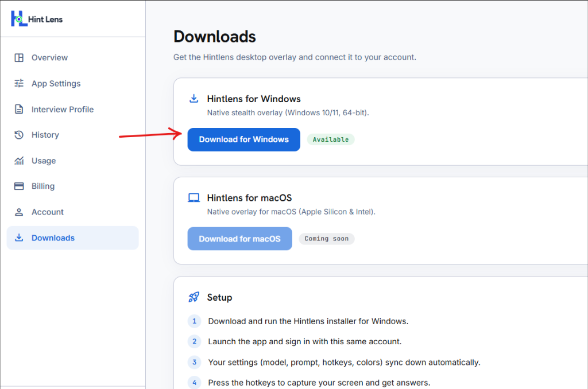Click the Setup section heading
Viewport: 588px width, 389px height.
(x=219, y=298)
